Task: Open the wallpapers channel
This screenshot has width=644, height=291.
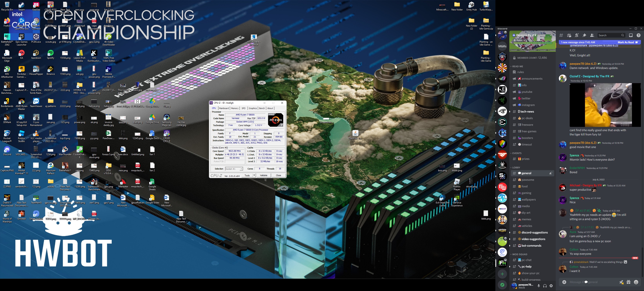Action: pyautogui.click(x=532, y=200)
